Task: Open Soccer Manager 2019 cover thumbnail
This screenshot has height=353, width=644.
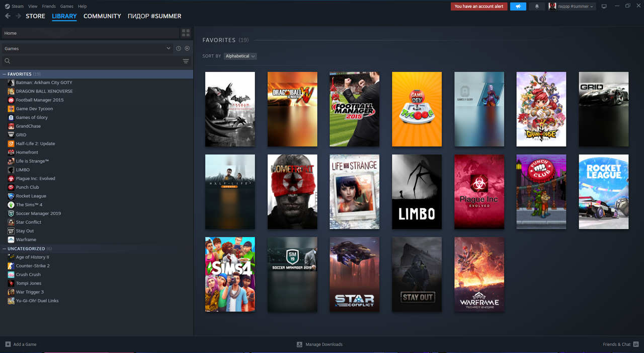Action: click(292, 274)
